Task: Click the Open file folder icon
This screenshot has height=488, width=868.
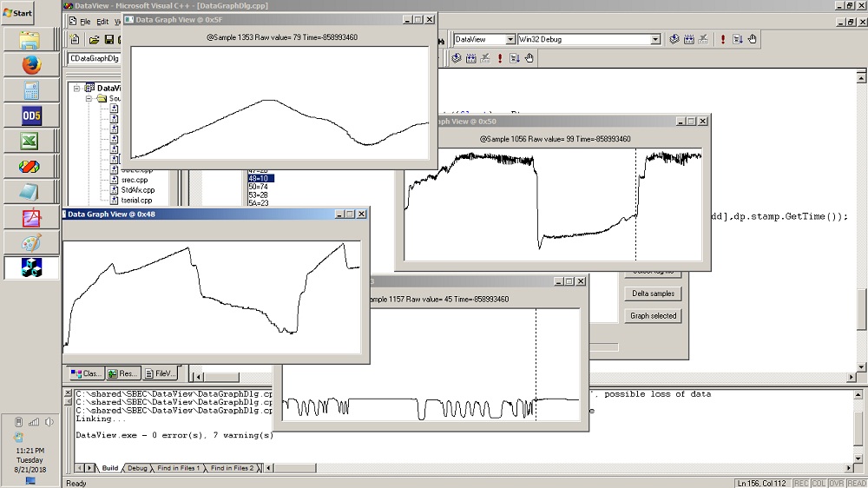Action: pos(94,39)
